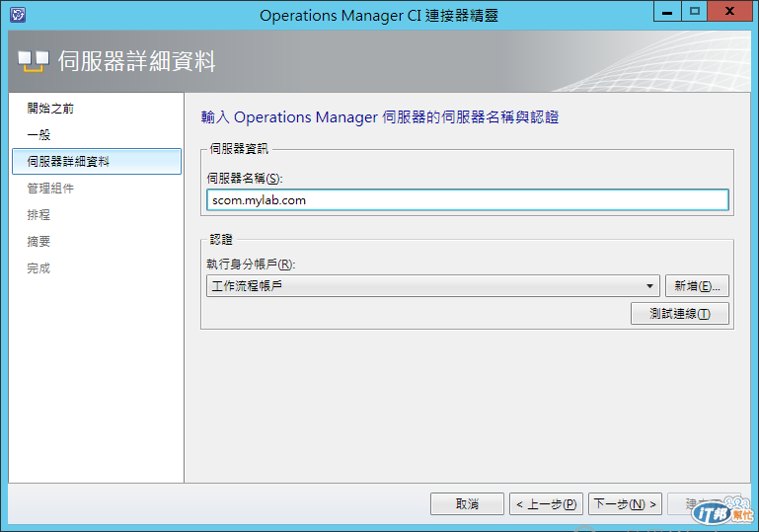The height and width of the screenshot is (532, 759).
Task: Click the iT邦幫忙 watermark logo
Action: tap(723, 511)
